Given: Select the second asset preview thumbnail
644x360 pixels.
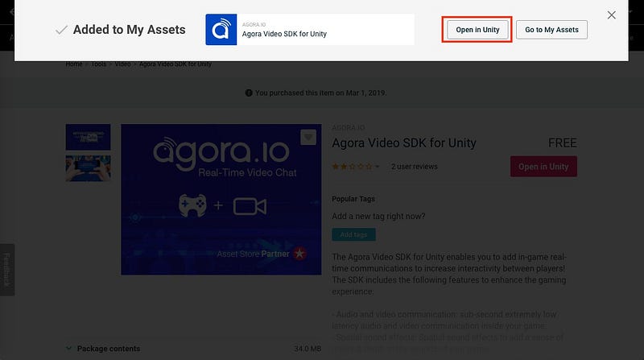Looking at the screenshot, I should coord(88,168).
